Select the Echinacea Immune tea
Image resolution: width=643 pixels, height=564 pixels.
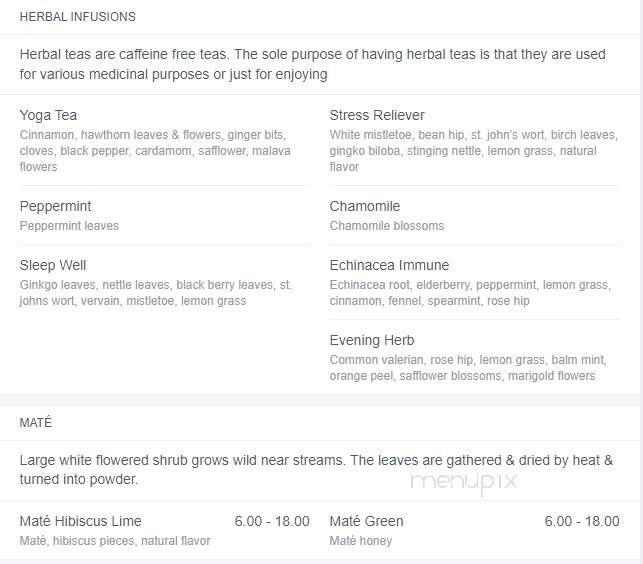tap(389, 265)
